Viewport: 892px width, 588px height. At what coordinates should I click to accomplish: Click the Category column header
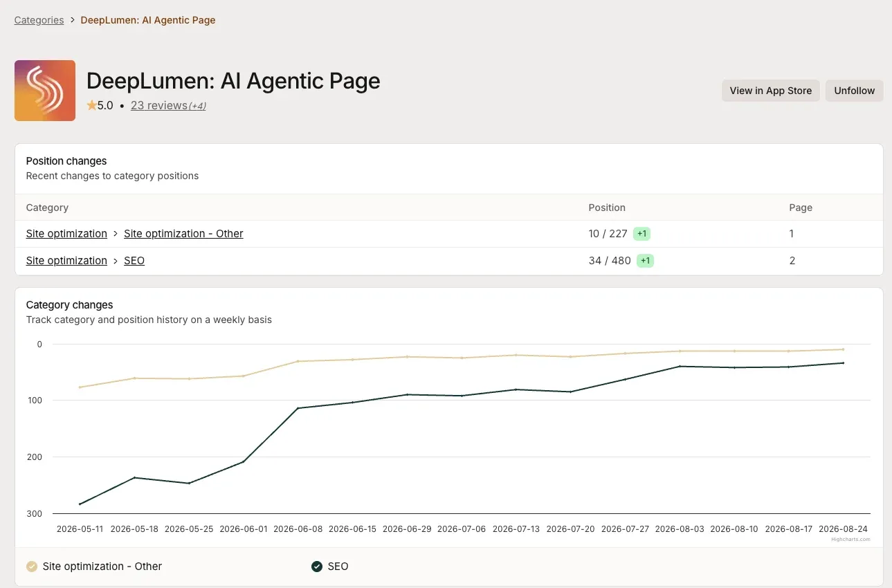click(47, 208)
